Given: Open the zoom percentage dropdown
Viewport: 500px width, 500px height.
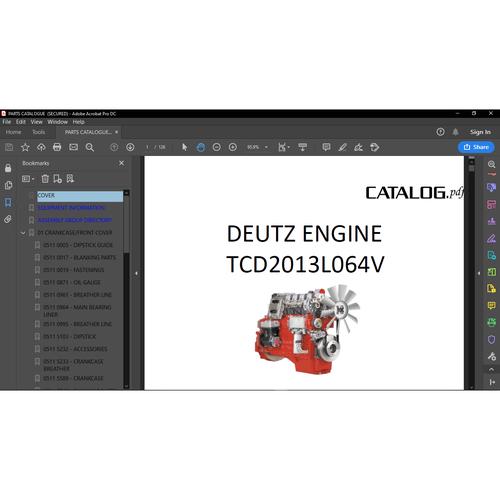Looking at the screenshot, I should pos(266,147).
